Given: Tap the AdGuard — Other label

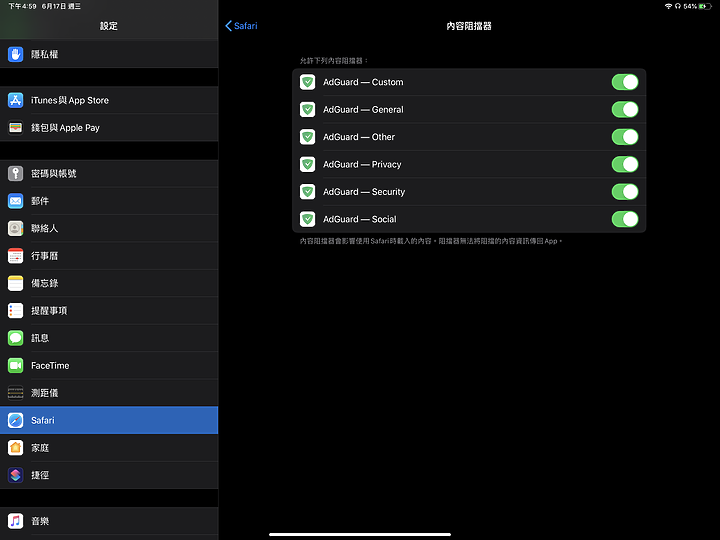Looking at the screenshot, I should (x=359, y=137).
